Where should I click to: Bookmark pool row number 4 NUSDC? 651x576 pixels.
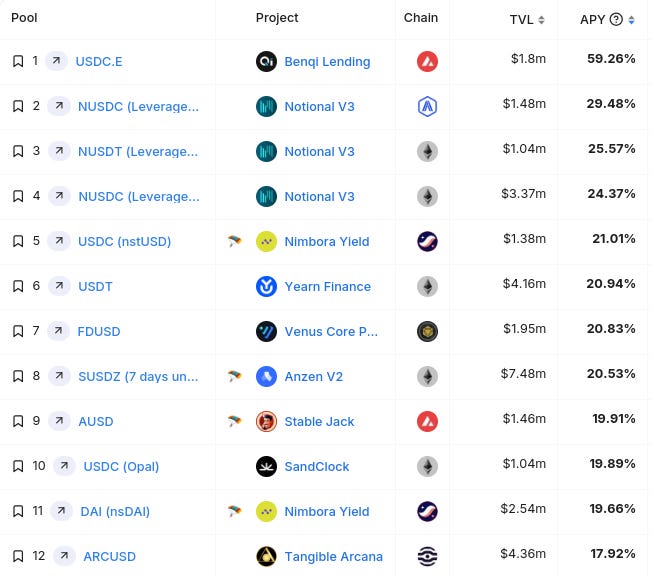(18, 196)
